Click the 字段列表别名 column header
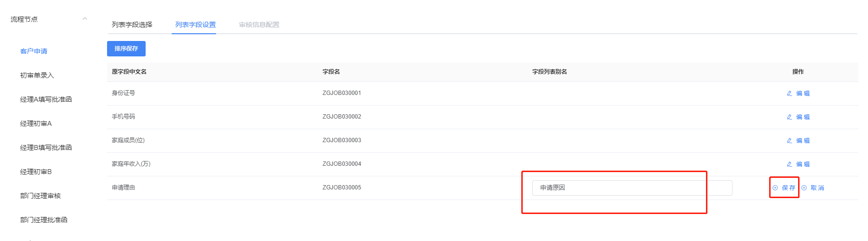This screenshot has width=868, height=241. click(550, 72)
